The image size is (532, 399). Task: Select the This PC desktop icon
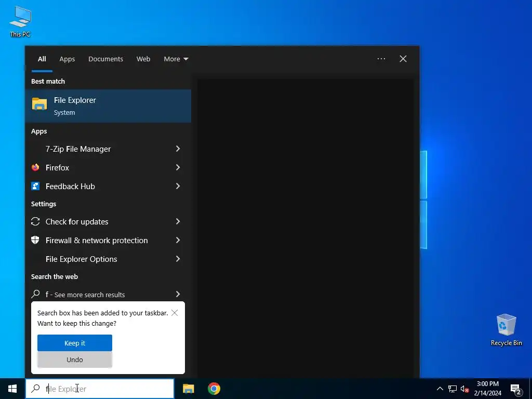point(20,22)
